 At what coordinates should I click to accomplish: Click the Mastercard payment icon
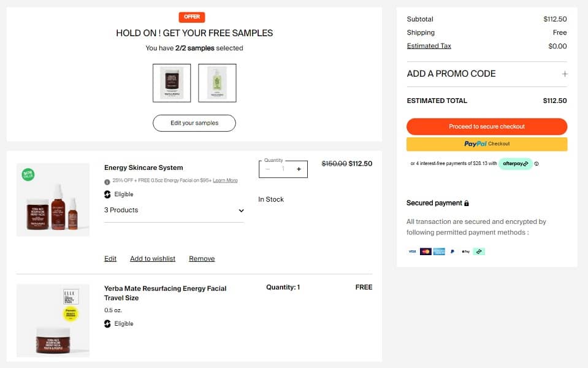426,251
